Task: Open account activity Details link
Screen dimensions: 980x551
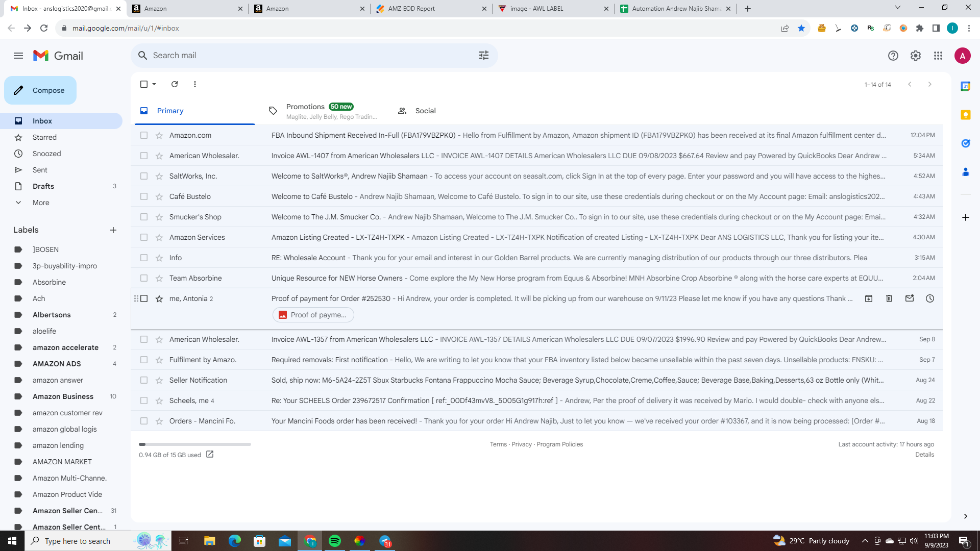Action: pyautogui.click(x=924, y=455)
